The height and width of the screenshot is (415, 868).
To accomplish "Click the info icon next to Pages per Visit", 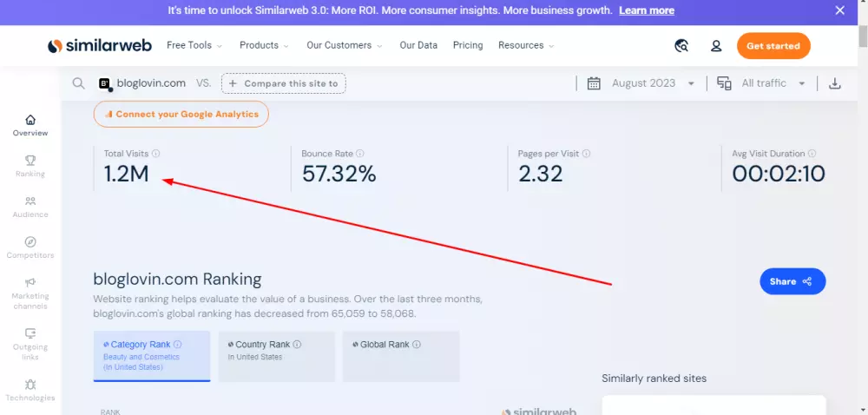I will [x=586, y=154].
